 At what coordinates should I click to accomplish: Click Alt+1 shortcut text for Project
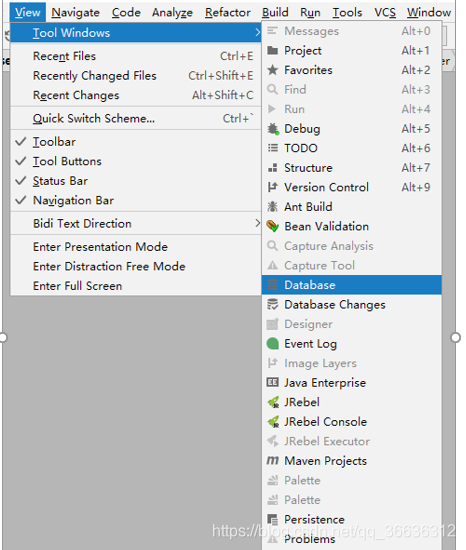[416, 51]
